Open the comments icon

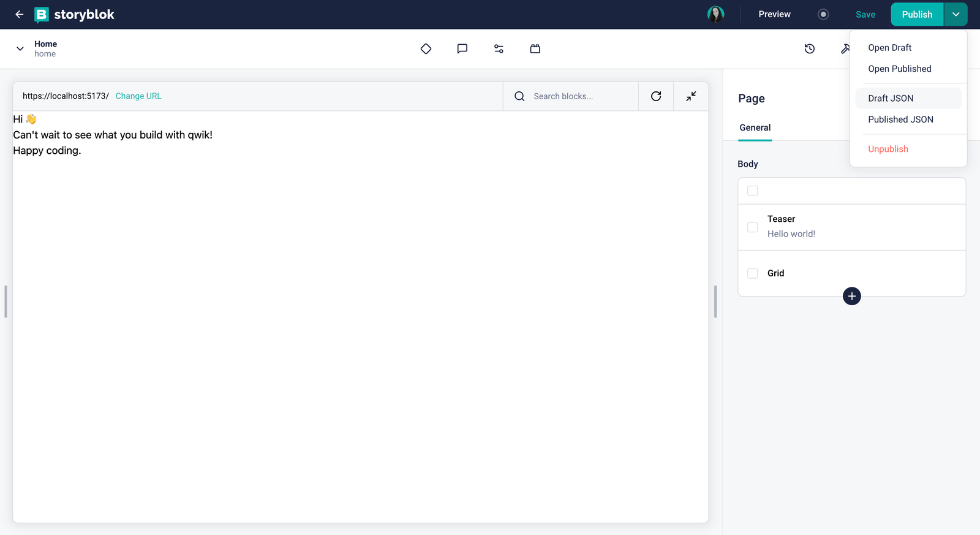tap(462, 48)
